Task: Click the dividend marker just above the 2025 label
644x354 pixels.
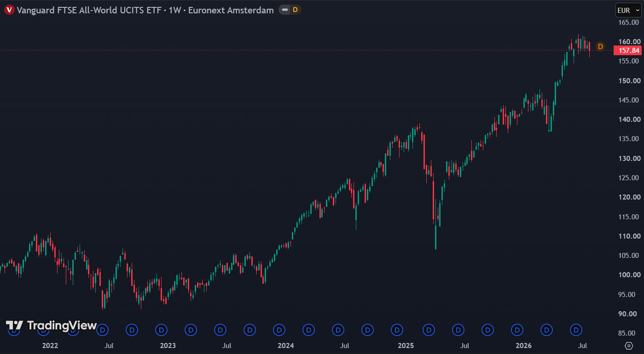Action: pyautogui.click(x=397, y=330)
